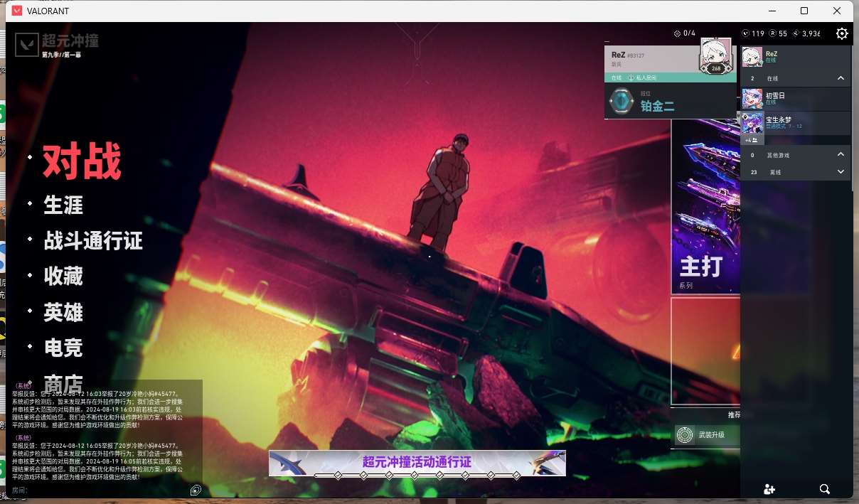Expand the 离线 friends group
The height and width of the screenshot is (504, 859).
pyautogui.click(x=841, y=172)
